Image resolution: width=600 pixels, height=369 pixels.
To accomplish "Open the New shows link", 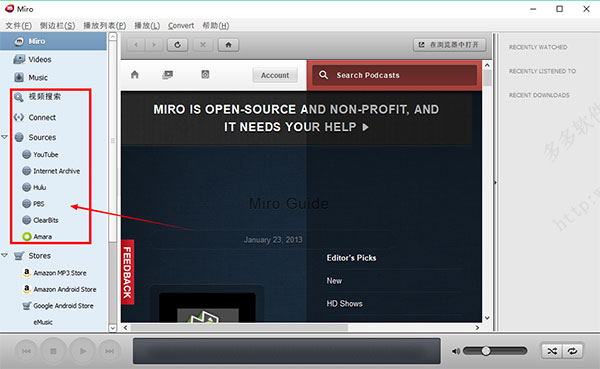I will pos(334,281).
